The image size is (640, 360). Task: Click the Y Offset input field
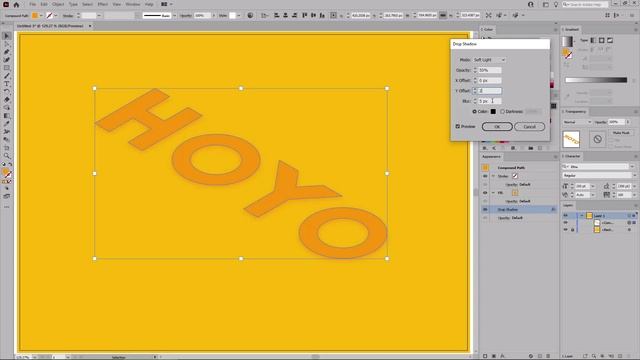[x=489, y=91]
